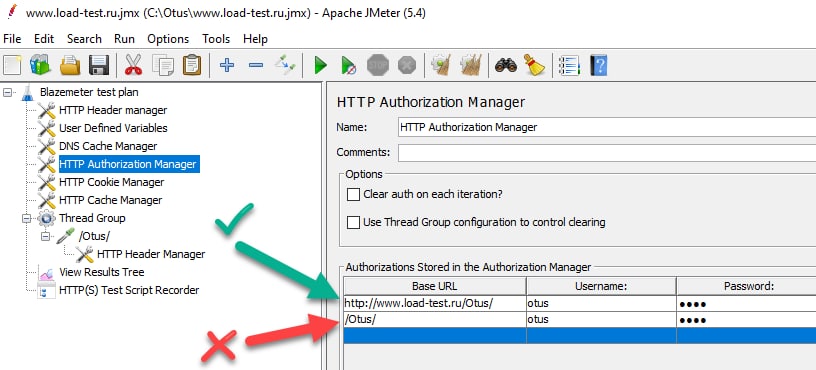
Task: Open the Templates toolbar icon
Action: (x=40, y=66)
